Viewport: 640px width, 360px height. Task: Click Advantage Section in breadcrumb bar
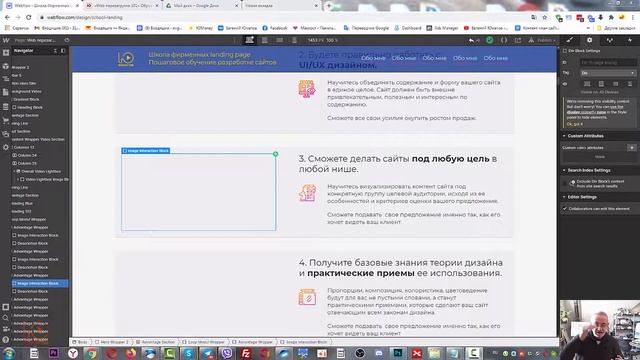[156, 342]
